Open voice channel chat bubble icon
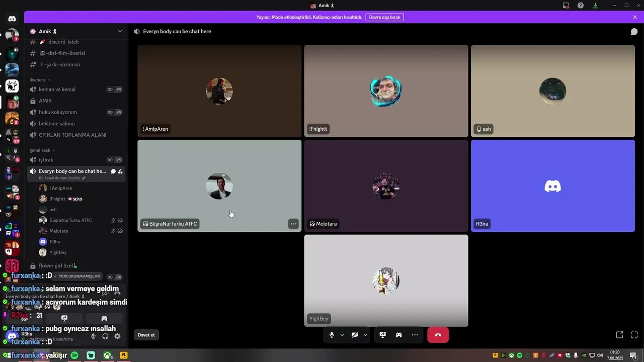 (634, 31)
